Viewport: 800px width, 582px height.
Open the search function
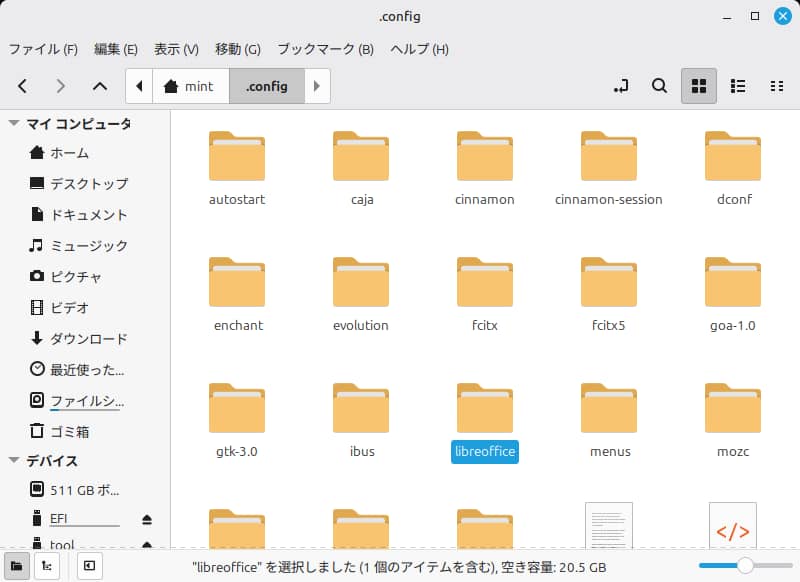tap(659, 86)
